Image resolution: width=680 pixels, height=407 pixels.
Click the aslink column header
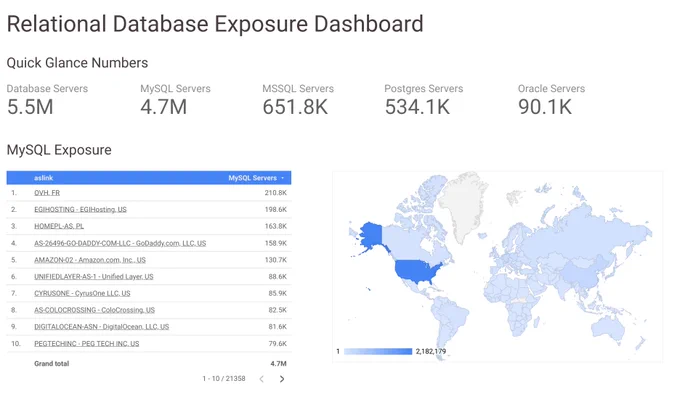(43, 178)
